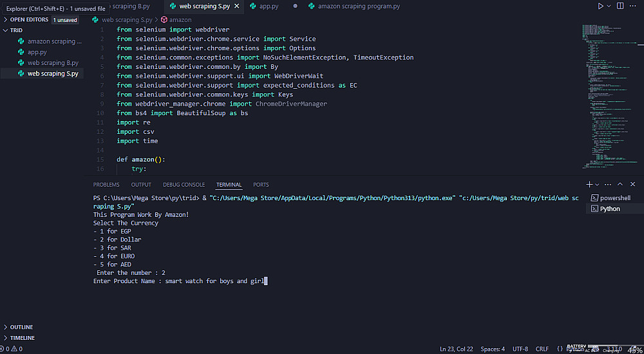
Task: Click web scraping S.py in the breadcrumb
Action: pos(127,20)
